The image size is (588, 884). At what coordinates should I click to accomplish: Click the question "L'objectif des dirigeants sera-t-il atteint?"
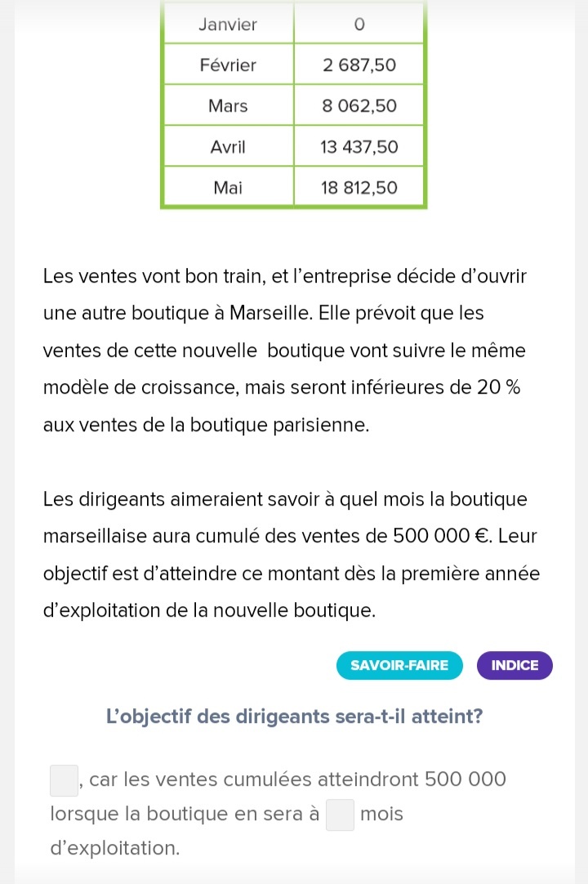pyautogui.click(x=294, y=717)
